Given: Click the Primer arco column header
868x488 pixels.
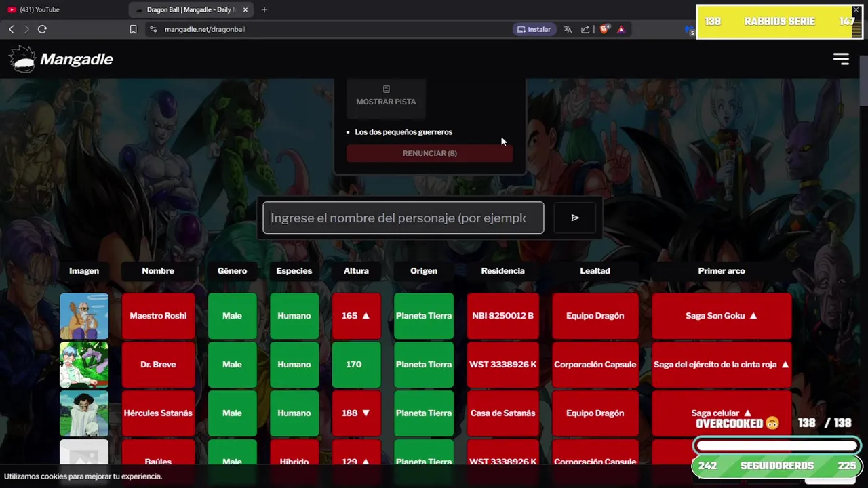Looking at the screenshot, I should click(722, 270).
